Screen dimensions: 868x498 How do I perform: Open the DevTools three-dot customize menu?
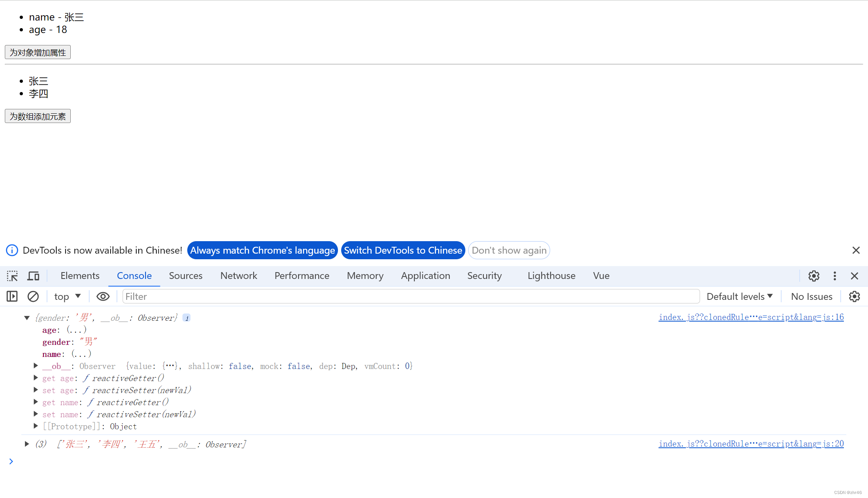point(835,276)
